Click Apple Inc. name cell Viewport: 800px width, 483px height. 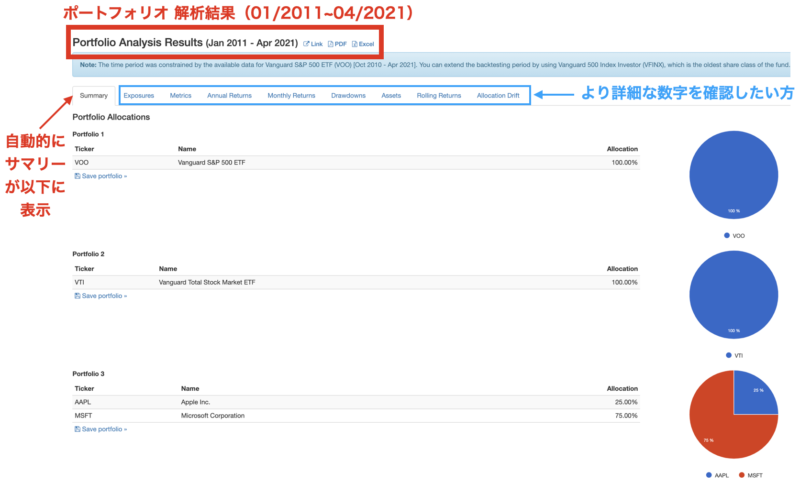195,402
